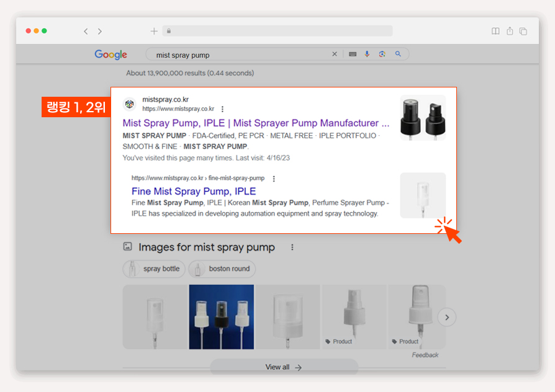Start voice search with the microphone icon
This screenshot has height=392, width=555.
[x=367, y=54]
